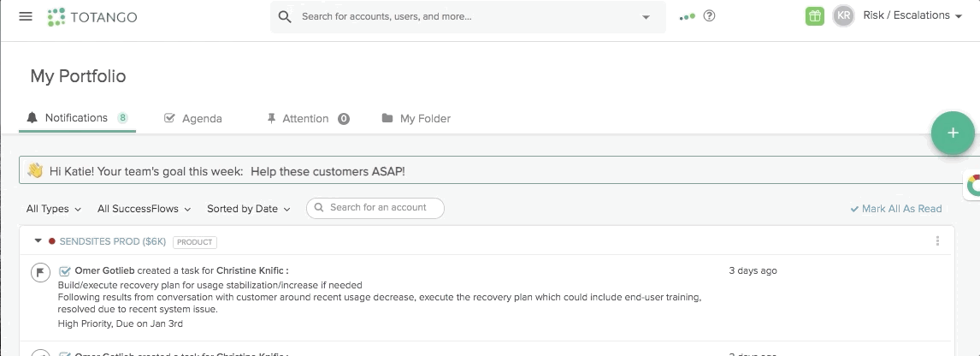Open the Sorted by Date dropdown

(x=249, y=209)
